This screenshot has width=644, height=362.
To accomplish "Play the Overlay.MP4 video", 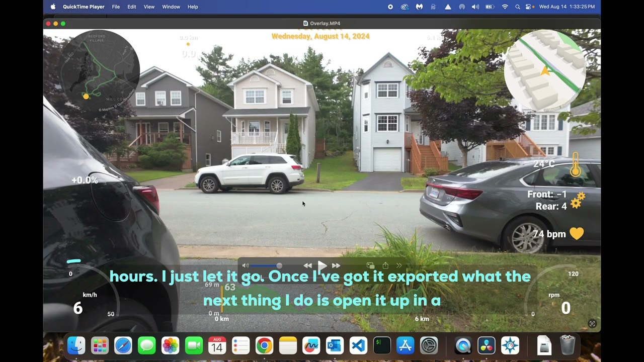I will 322,265.
